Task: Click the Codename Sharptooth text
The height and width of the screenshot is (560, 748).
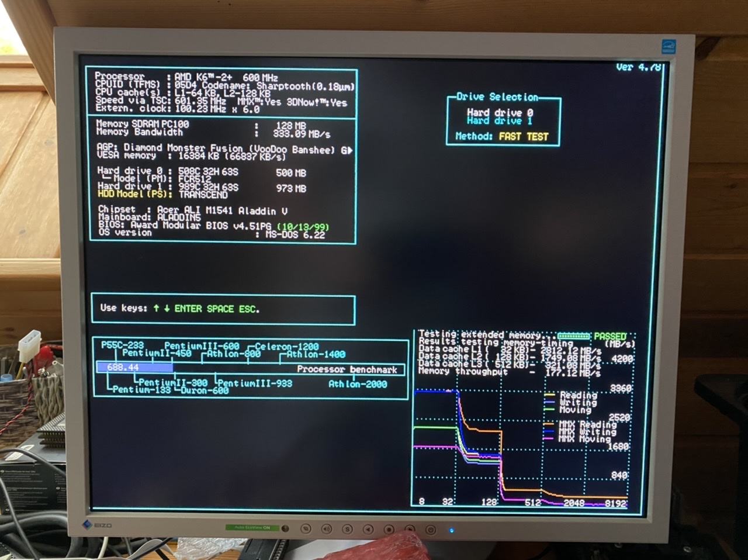Action: click(279, 86)
